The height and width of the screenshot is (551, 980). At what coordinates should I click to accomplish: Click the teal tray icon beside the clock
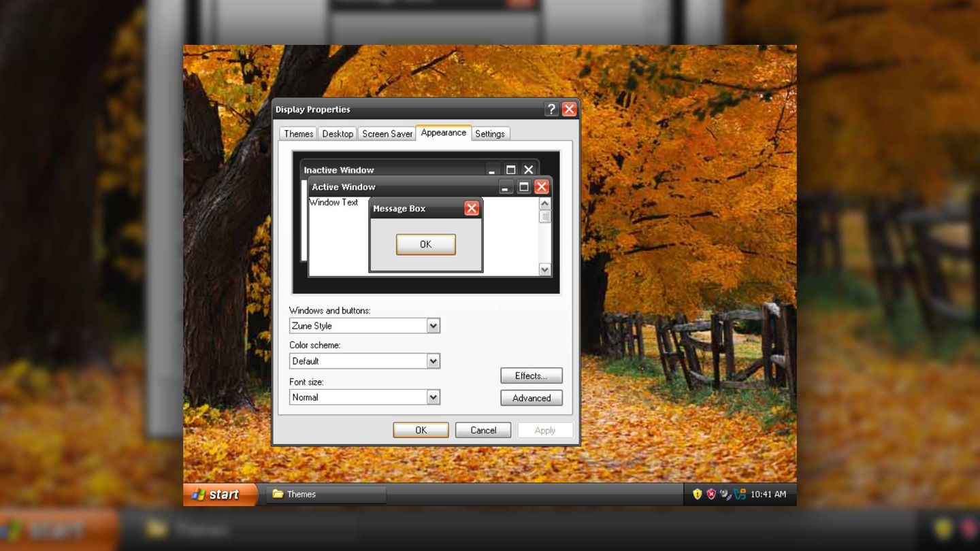click(x=740, y=495)
